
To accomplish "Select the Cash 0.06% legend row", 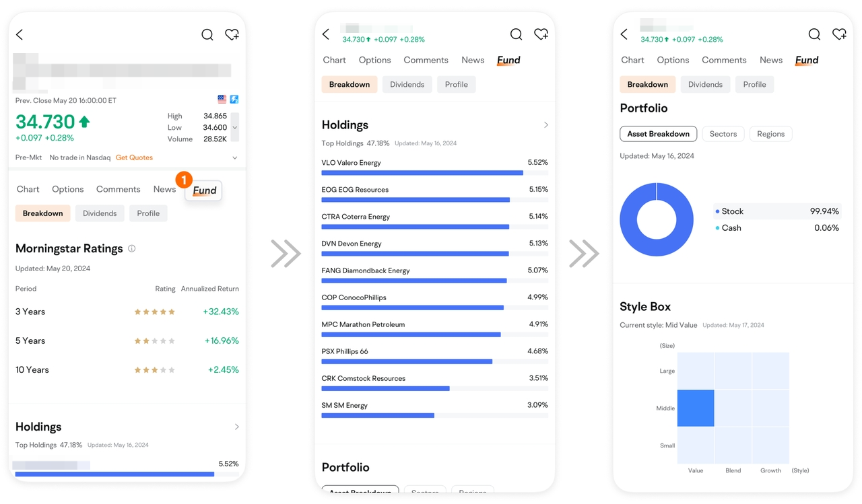I will tap(777, 228).
